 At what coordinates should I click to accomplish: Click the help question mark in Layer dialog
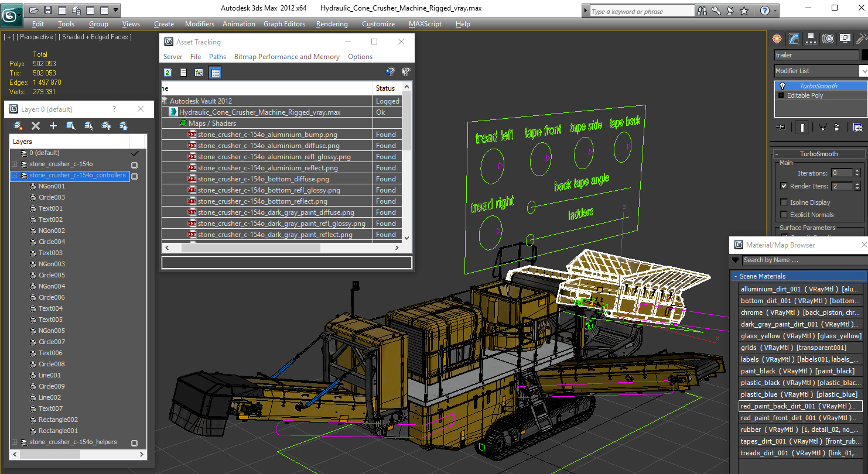(114, 109)
